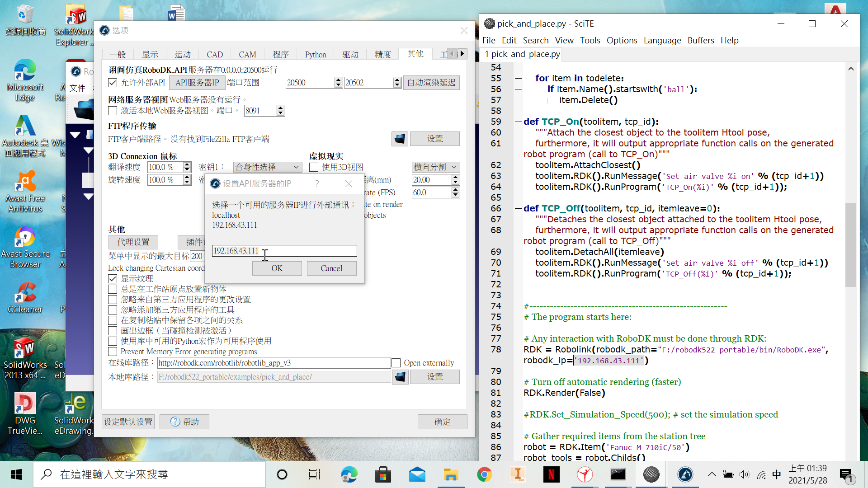Open the CCleaner desktop icon
The width and height of the screenshot is (868, 488).
pos(25,298)
